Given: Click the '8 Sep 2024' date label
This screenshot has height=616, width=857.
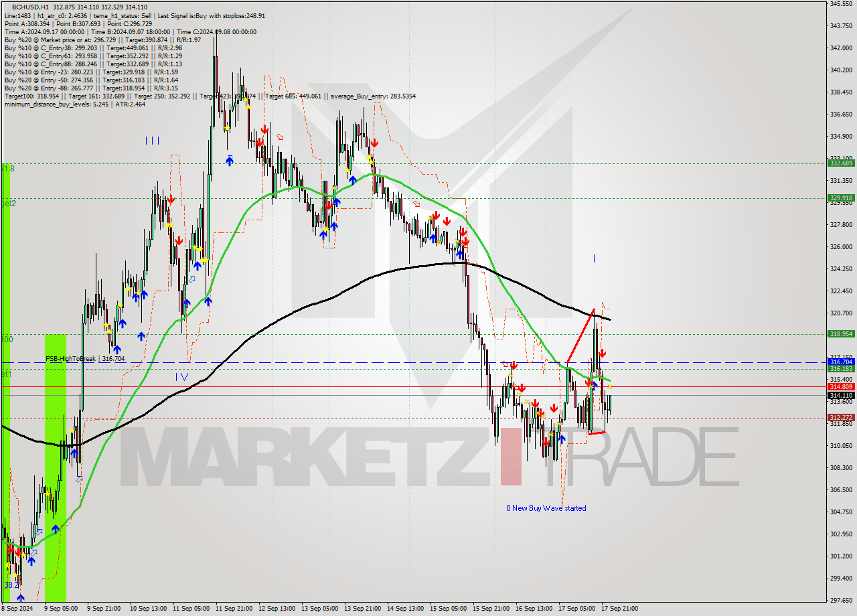Looking at the screenshot, I should click(18, 609).
